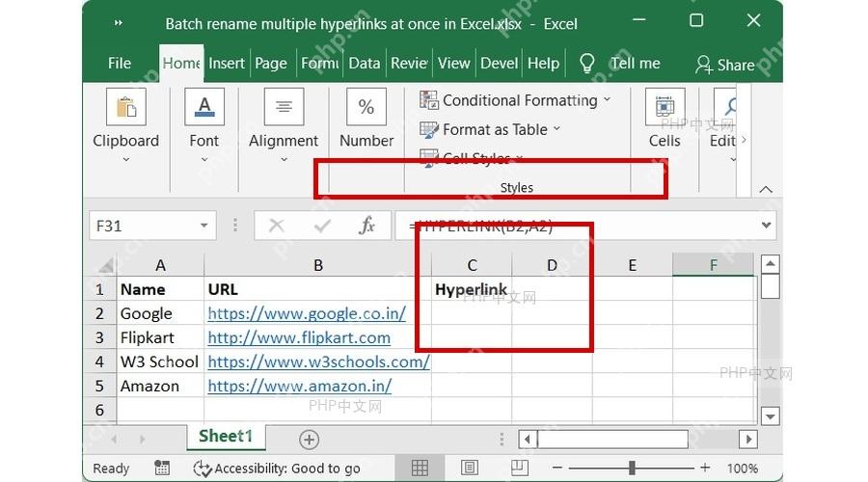Click the Share button label
868x482 pixels.
(x=736, y=66)
